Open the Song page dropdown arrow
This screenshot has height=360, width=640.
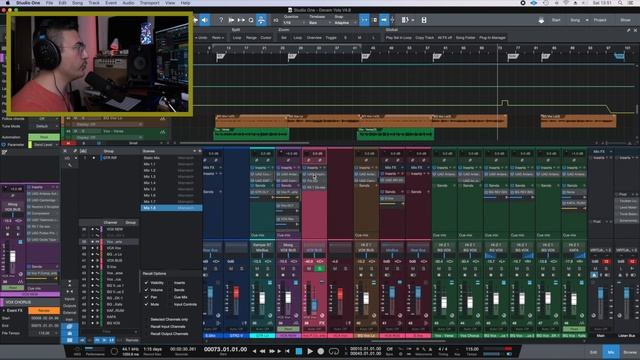click(587, 20)
